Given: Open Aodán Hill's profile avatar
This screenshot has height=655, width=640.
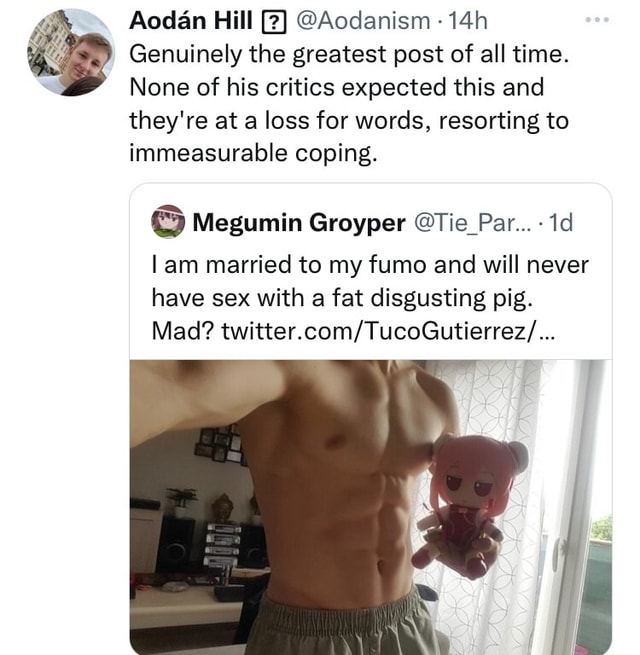Looking at the screenshot, I should click(x=71, y=52).
